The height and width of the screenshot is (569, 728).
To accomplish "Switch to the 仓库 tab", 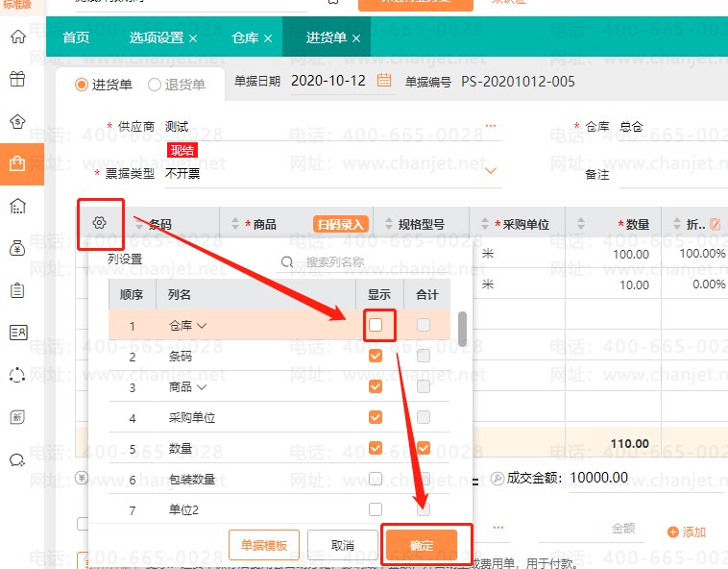I will [245, 37].
